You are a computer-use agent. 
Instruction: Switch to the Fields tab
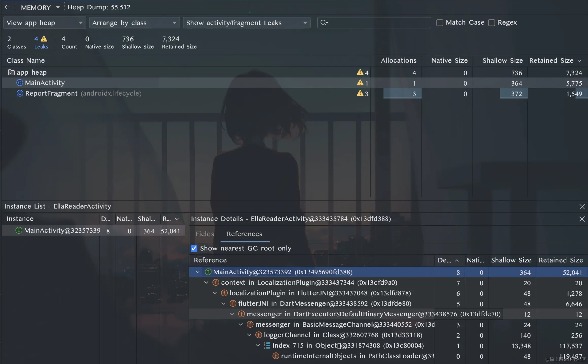[205, 234]
